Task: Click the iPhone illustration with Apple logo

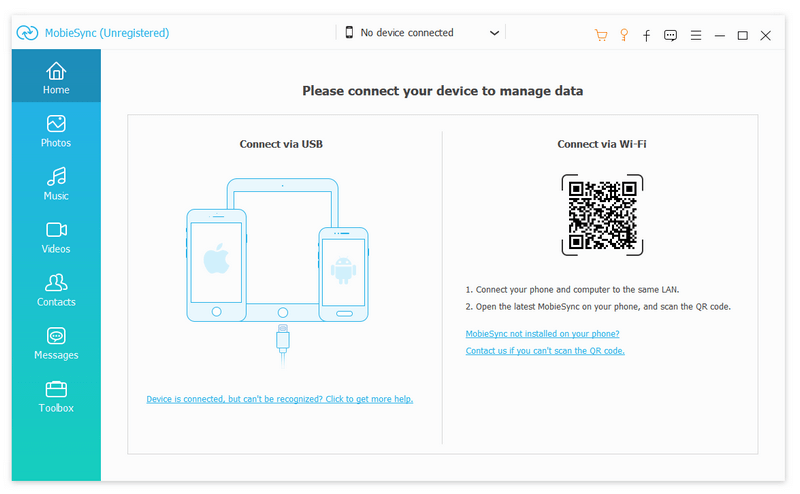Action: coord(216,265)
